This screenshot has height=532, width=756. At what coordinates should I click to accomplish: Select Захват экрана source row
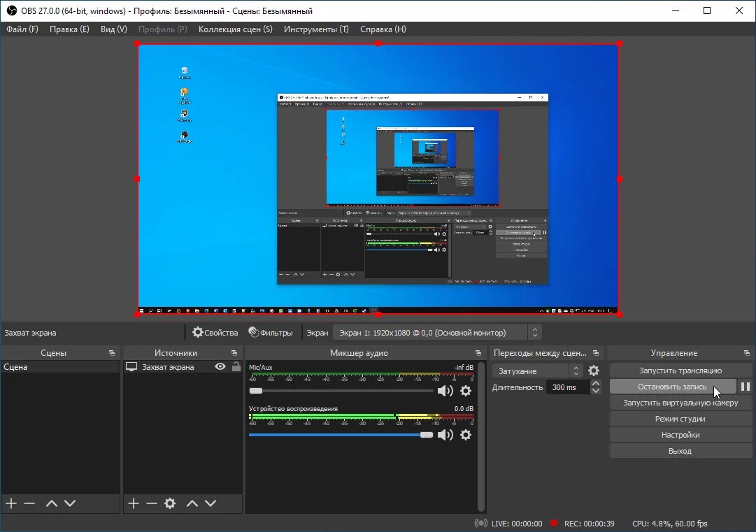coord(183,367)
